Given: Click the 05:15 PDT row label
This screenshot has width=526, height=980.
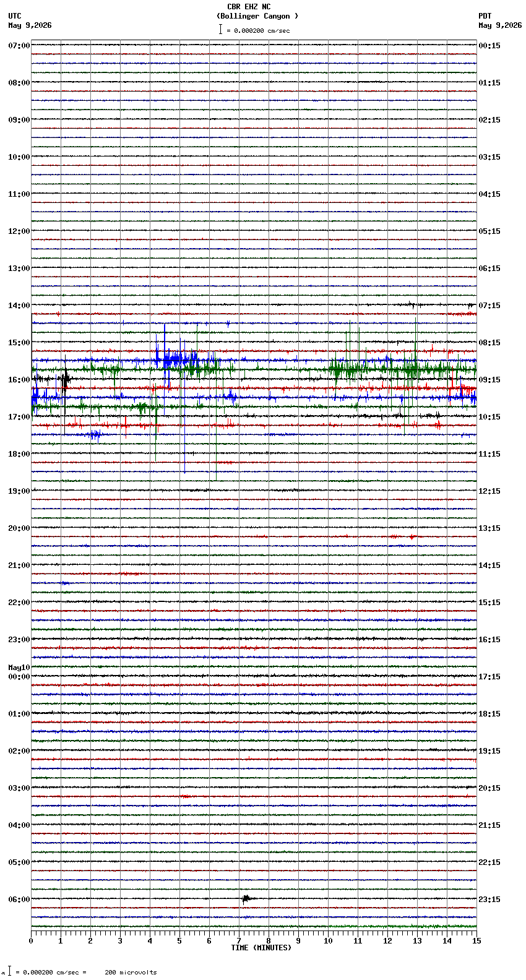Looking at the screenshot, I should point(489,231).
